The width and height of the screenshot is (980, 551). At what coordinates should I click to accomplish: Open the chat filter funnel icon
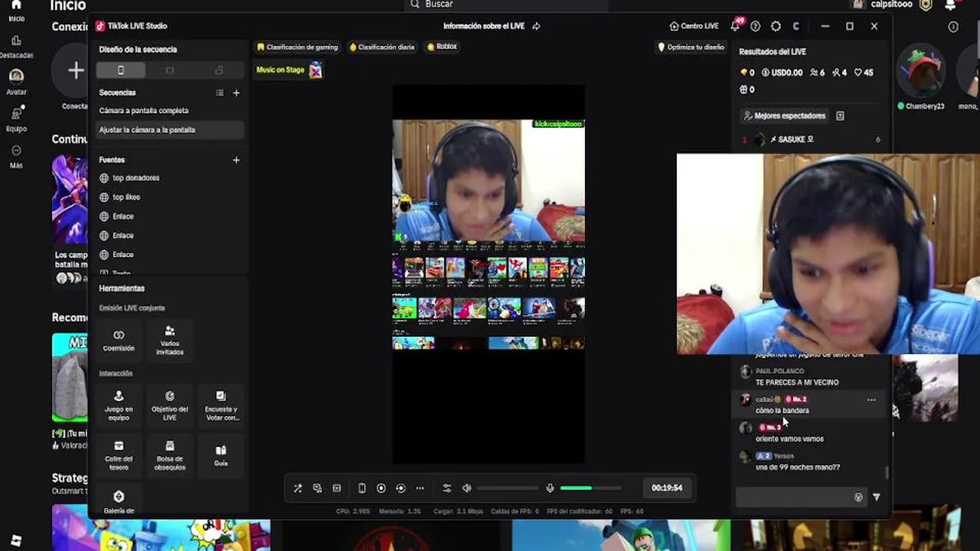click(x=877, y=497)
